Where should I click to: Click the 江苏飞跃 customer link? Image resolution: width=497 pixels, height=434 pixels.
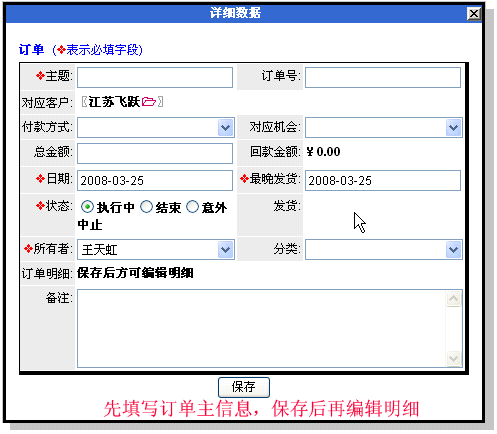[114, 102]
